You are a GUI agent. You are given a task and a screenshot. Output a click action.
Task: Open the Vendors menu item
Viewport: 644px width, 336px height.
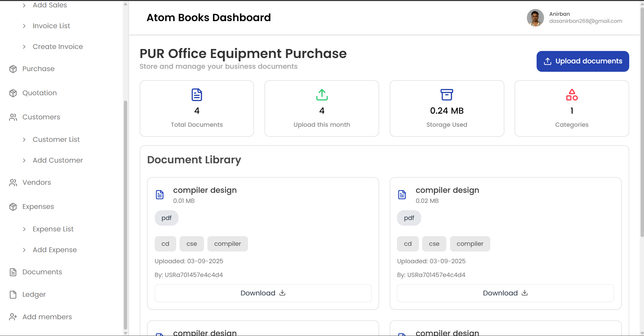pos(37,182)
